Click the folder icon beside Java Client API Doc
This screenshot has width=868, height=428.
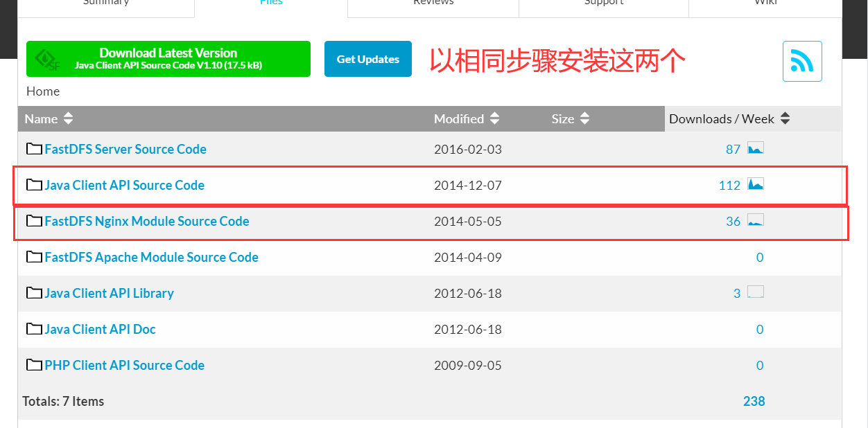[x=34, y=328]
